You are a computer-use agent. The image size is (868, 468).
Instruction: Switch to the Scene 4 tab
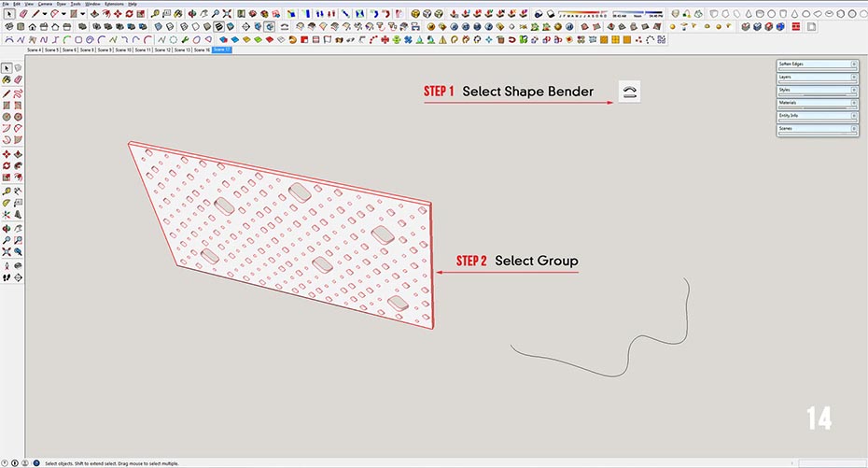point(34,50)
